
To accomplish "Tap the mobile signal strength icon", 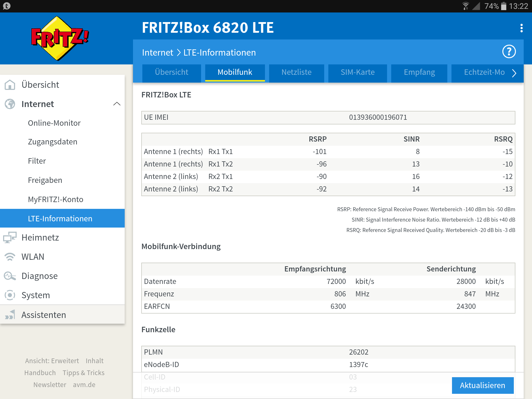I will tap(476, 6).
